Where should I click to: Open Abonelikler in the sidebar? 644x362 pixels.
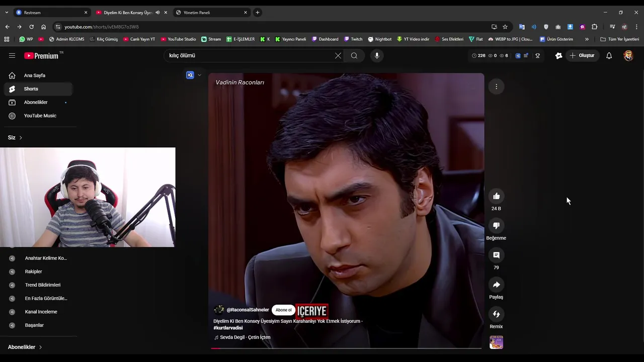(x=38, y=103)
